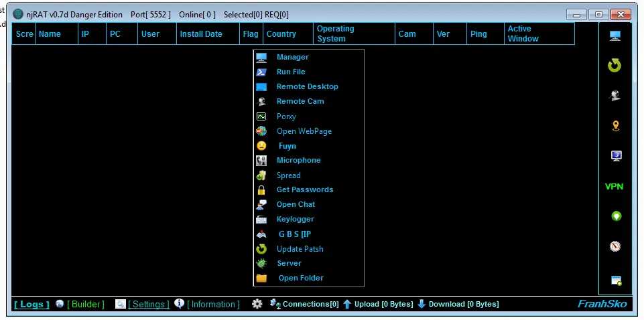This screenshot has width=644, height=320.
Task: Click the compass icon in right sidebar
Action: click(x=615, y=246)
